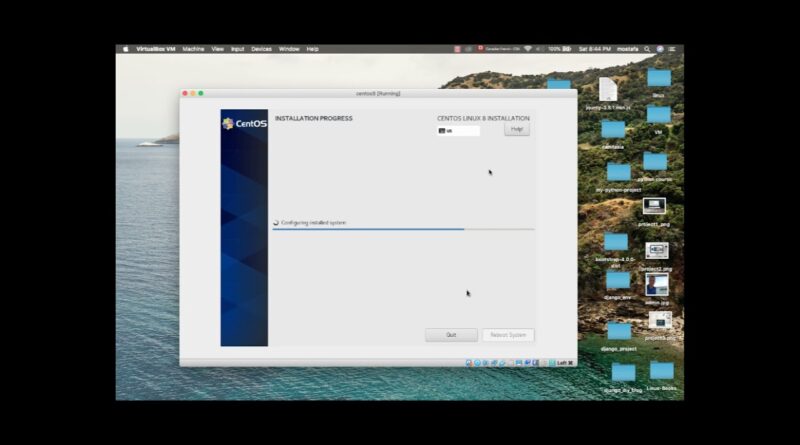Screen dimensions: 800x445
Task: Click the battery 100% indicator
Action: pos(560,49)
